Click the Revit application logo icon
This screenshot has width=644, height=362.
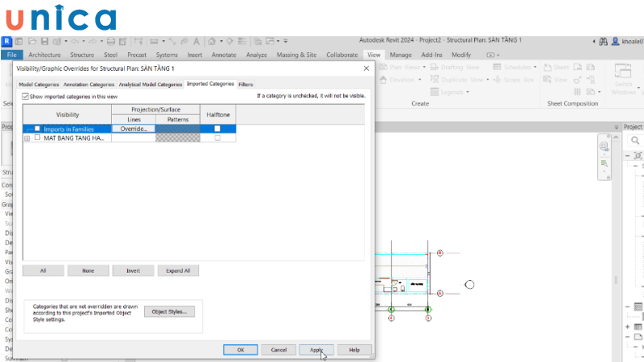(x=7, y=41)
